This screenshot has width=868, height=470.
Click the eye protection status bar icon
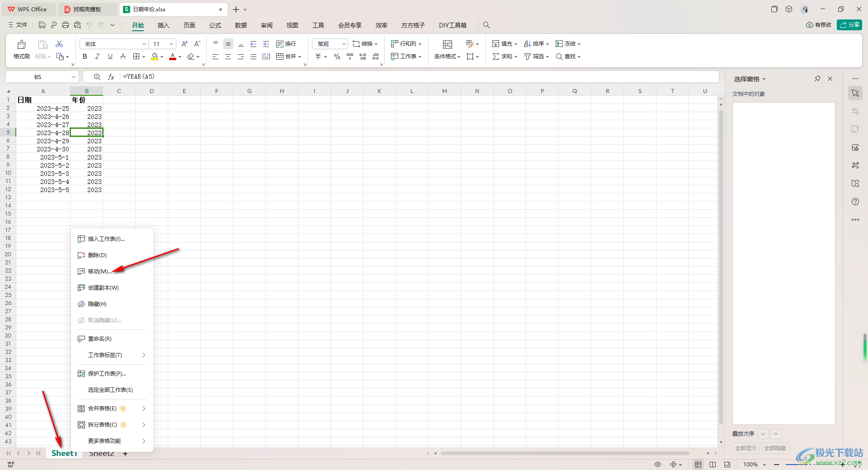point(658,465)
